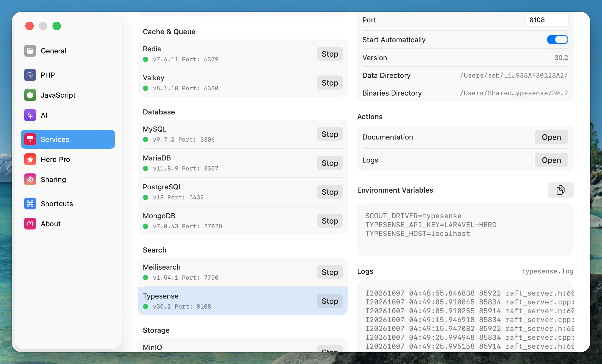This screenshot has width=602, height=364.
Task: Open the General settings icon
Action: [x=30, y=51]
